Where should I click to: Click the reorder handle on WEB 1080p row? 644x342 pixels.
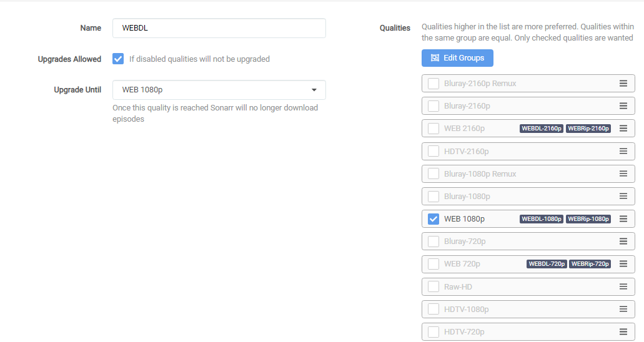pos(623,219)
